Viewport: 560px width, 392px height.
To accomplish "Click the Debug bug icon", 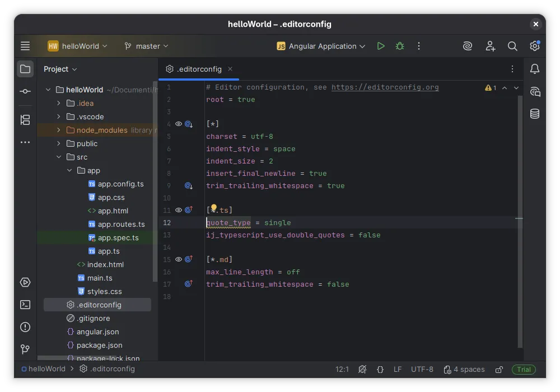I will click(x=400, y=46).
